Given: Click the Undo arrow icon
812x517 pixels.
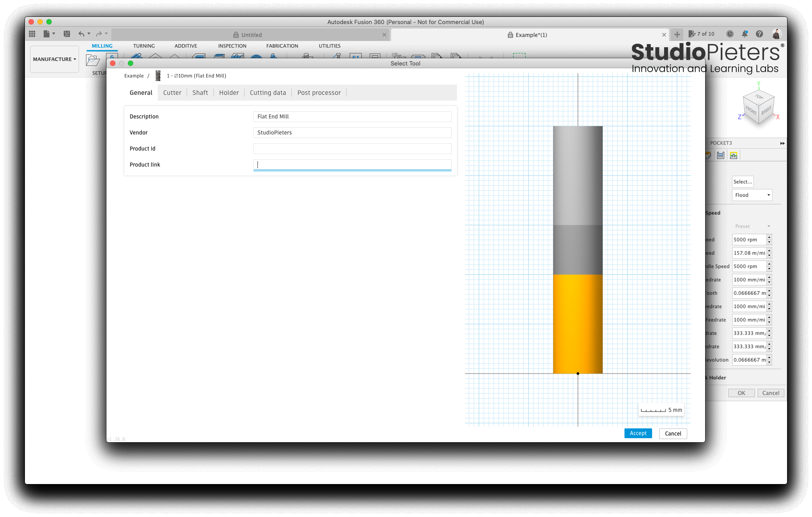Looking at the screenshot, I should click(x=81, y=34).
